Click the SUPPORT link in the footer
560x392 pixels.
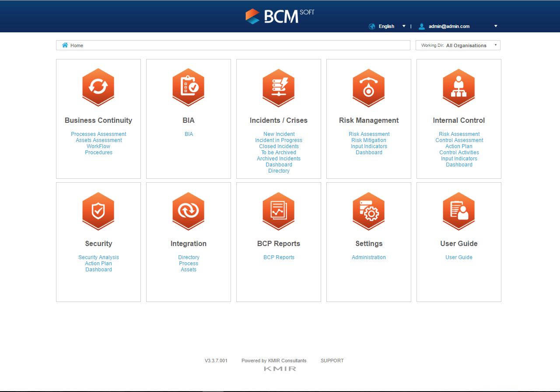332,361
